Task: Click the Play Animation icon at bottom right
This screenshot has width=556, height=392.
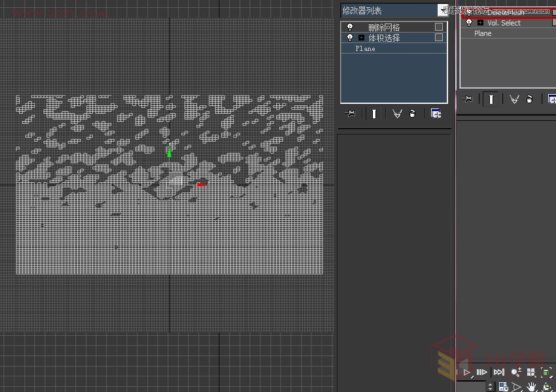Action: click(466, 372)
